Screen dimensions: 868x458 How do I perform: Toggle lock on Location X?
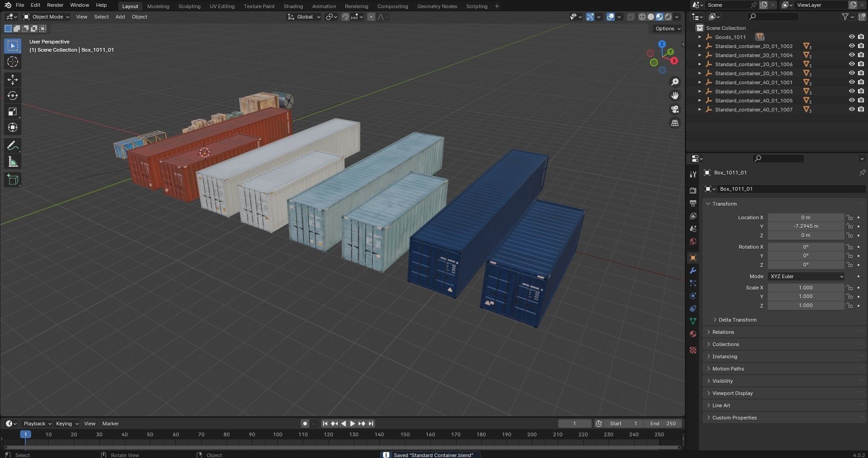(x=850, y=217)
